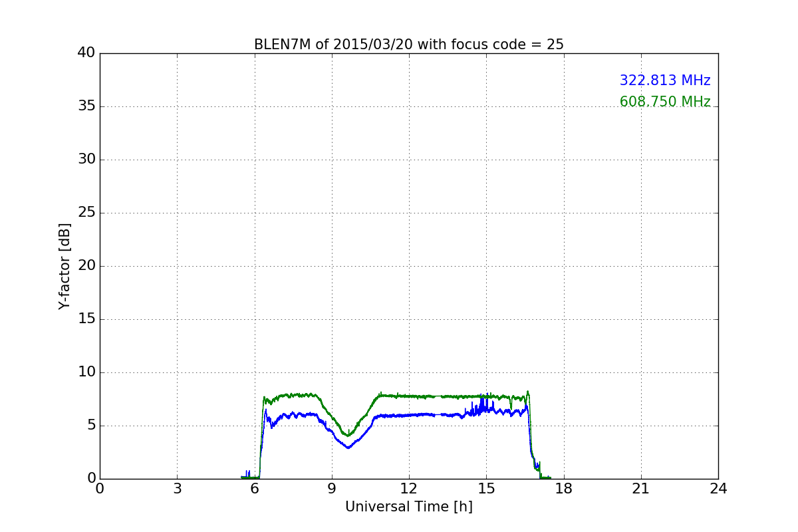The height and width of the screenshot is (532, 798).
Task: Click the x-axis tick label '3'
Action: pos(177,489)
